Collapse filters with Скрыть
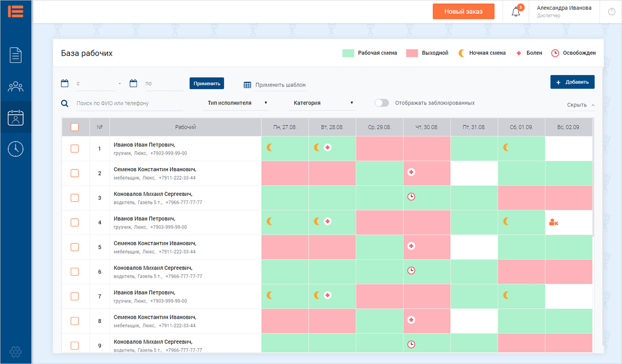Viewport: 622px width, 364px height. [580, 105]
